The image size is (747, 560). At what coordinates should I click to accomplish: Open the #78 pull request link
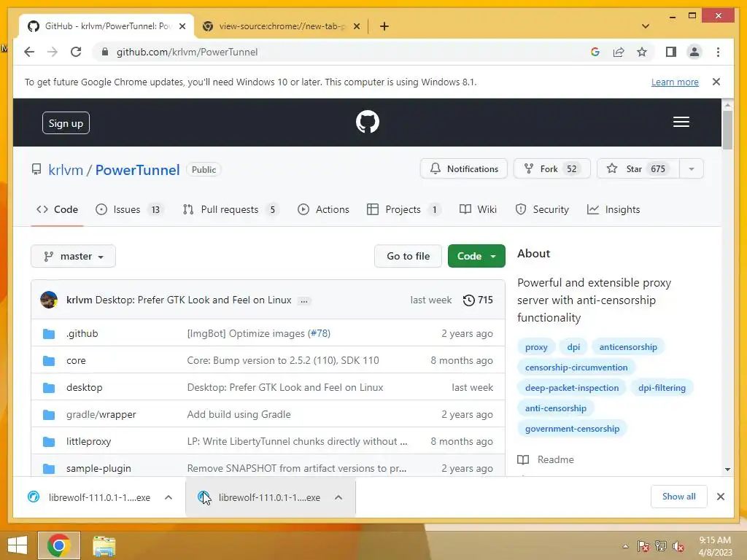(x=319, y=334)
